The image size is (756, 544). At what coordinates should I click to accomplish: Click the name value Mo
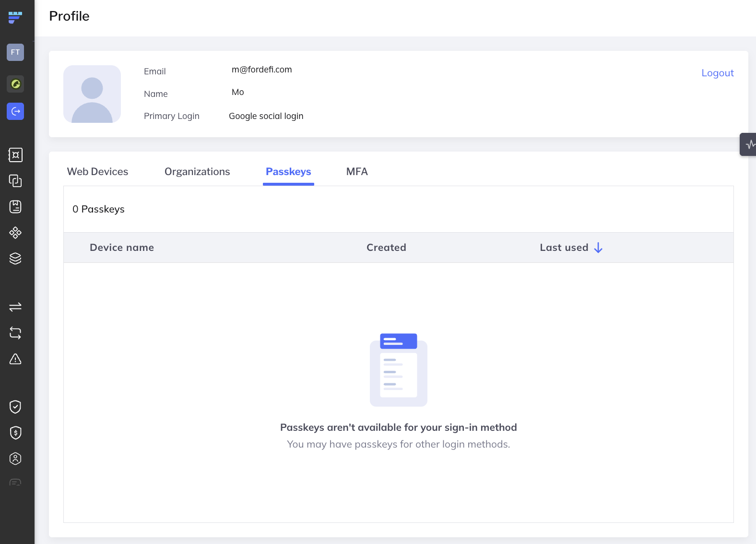click(238, 92)
